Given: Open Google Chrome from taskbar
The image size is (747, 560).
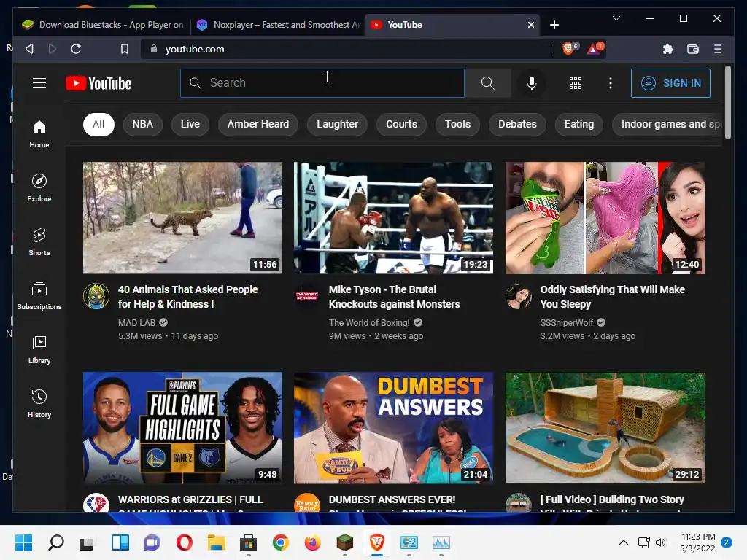Looking at the screenshot, I should 281,542.
